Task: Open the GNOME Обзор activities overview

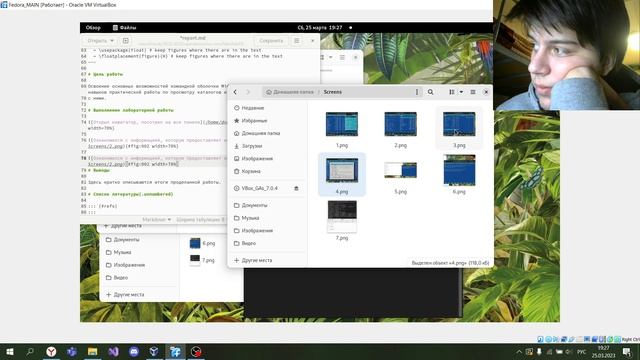Action: click(x=93, y=28)
